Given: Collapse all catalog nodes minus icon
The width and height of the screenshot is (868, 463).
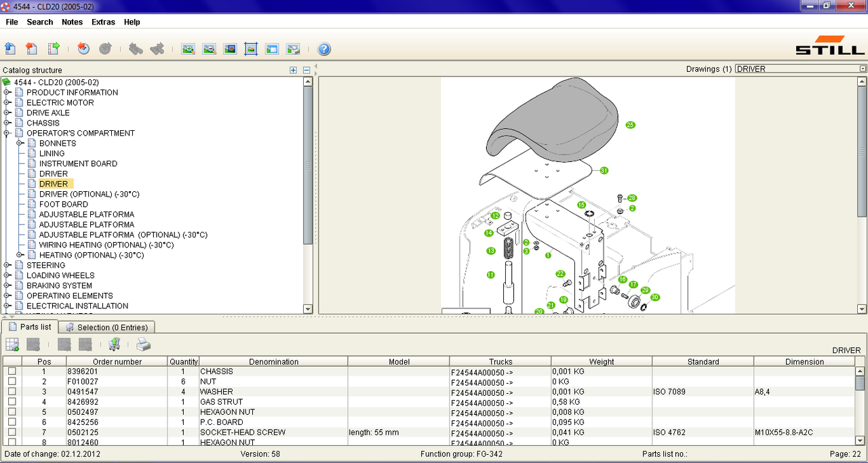Looking at the screenshot, I should click(x=307, y=70).
